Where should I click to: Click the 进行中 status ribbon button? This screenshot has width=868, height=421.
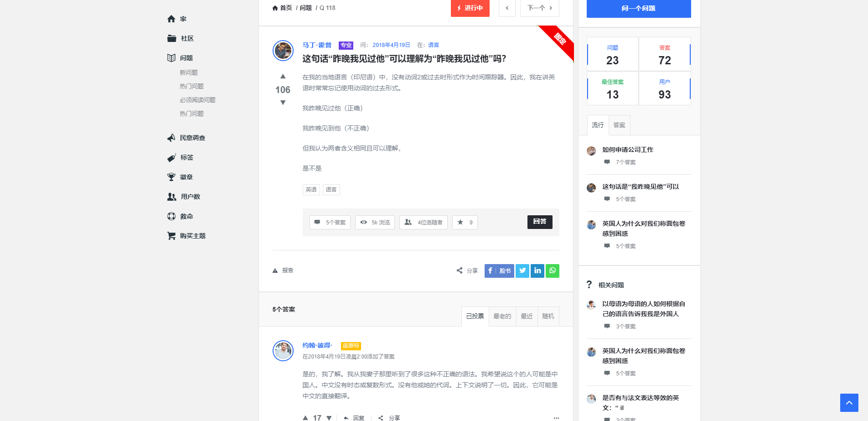[470, 8]
